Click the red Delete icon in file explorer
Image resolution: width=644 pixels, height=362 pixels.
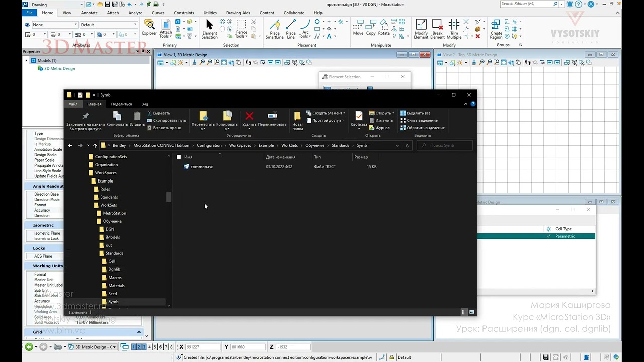click(x=249, y=119)
